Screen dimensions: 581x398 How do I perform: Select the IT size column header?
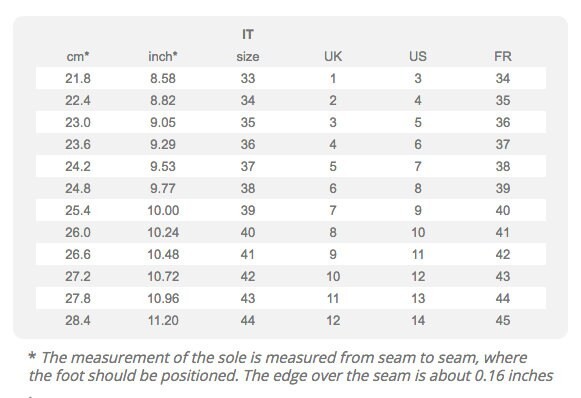click(x=248, y=46)
